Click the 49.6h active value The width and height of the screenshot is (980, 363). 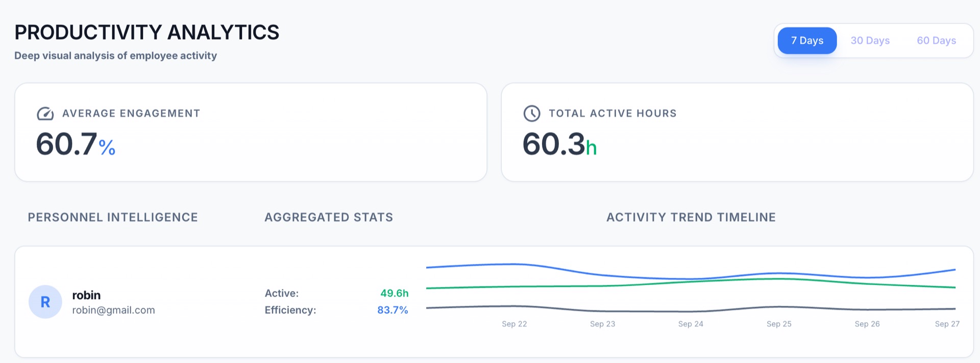[x=395, y=293]
